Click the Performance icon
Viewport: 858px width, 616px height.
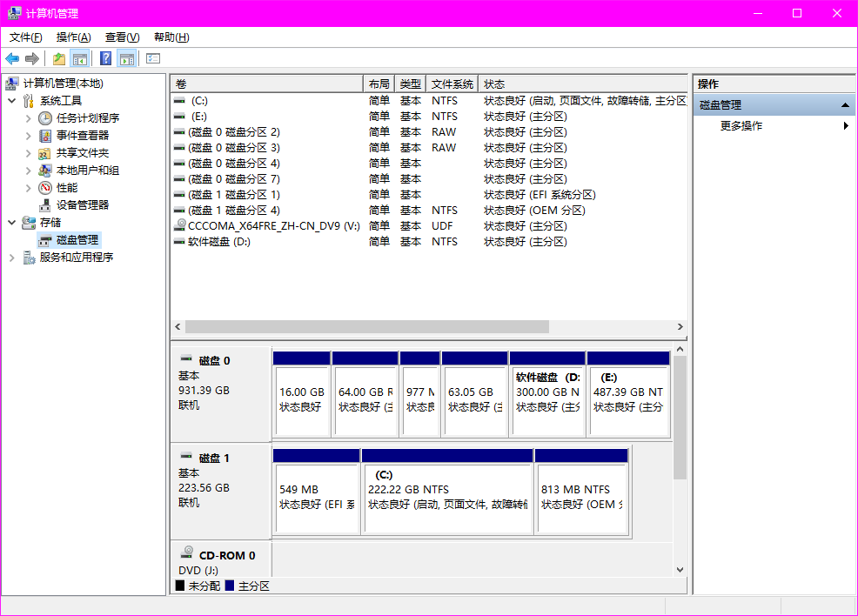45,188
